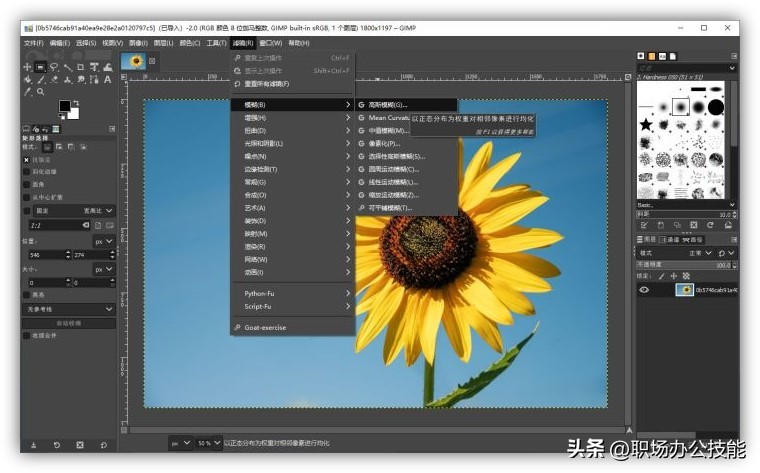This screenshot has width=760, height=473.
Task: Click the black foreground color swatch
Action: coord(64,105)
